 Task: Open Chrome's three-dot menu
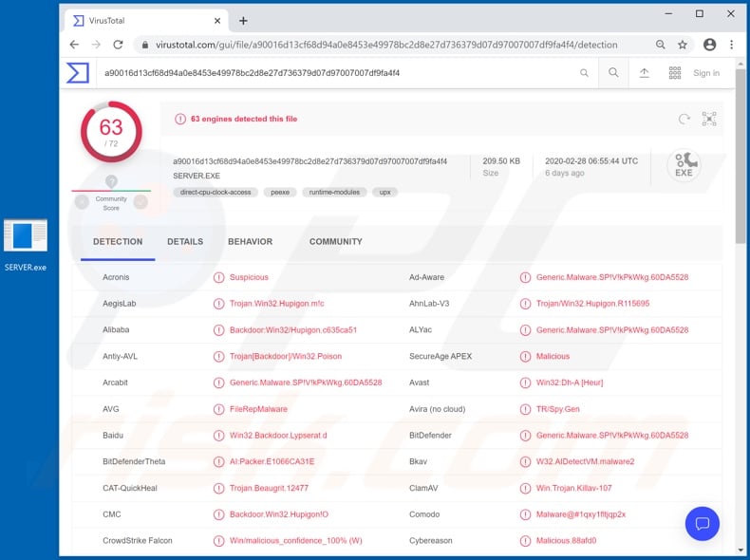click(731, 45)
